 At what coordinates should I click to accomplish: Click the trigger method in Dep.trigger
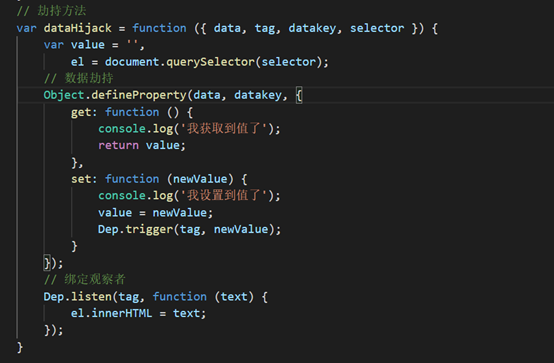point(149,229)
